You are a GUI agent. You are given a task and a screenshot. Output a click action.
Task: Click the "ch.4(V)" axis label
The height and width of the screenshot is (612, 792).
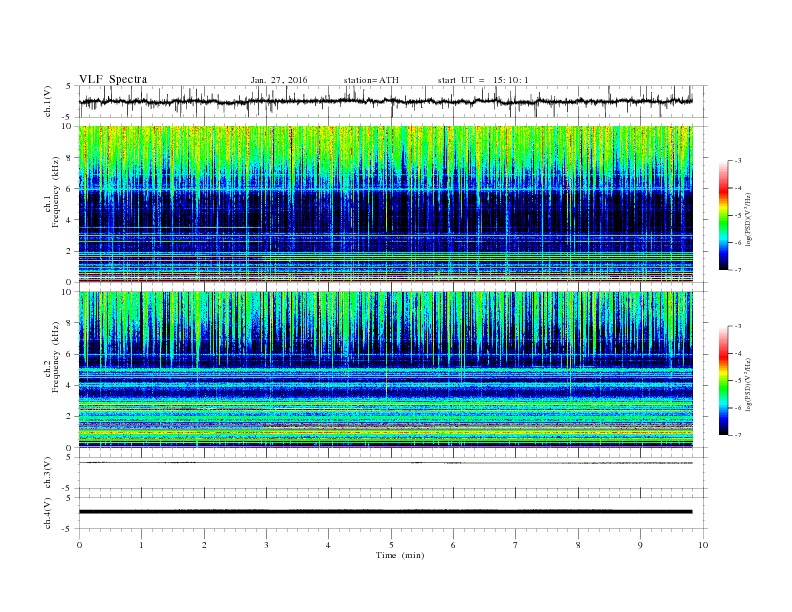48,513
